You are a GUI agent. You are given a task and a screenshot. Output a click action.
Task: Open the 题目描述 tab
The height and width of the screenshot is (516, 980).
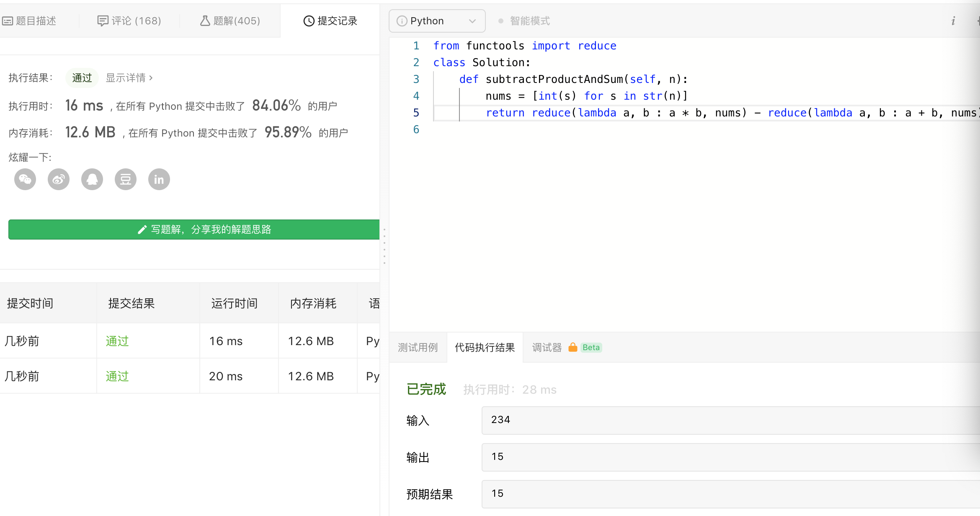pyautogui.click(x=29, y=21)
